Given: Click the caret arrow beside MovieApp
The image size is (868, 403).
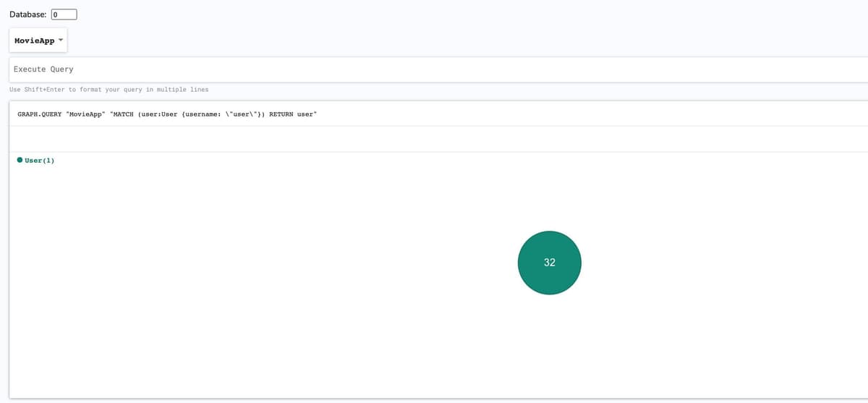Looking at the screenshot, I should tap(61, 40).
